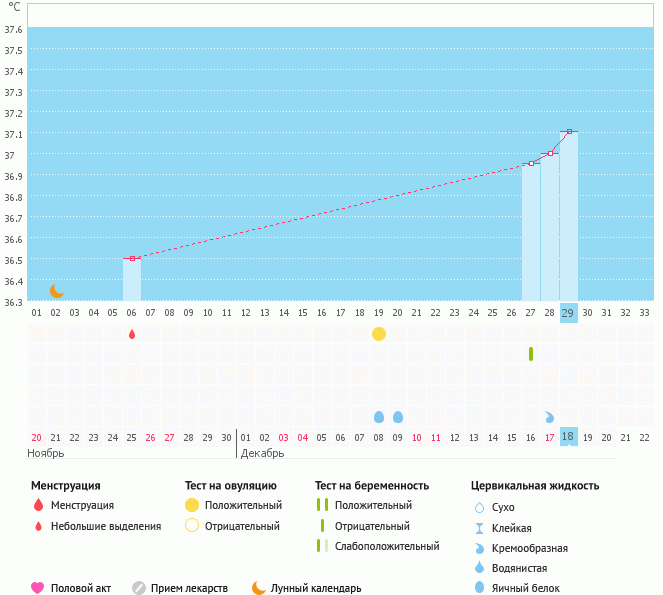Click the orange moon calendar icon in legend
Screen dimensions: 663x595
259,588
